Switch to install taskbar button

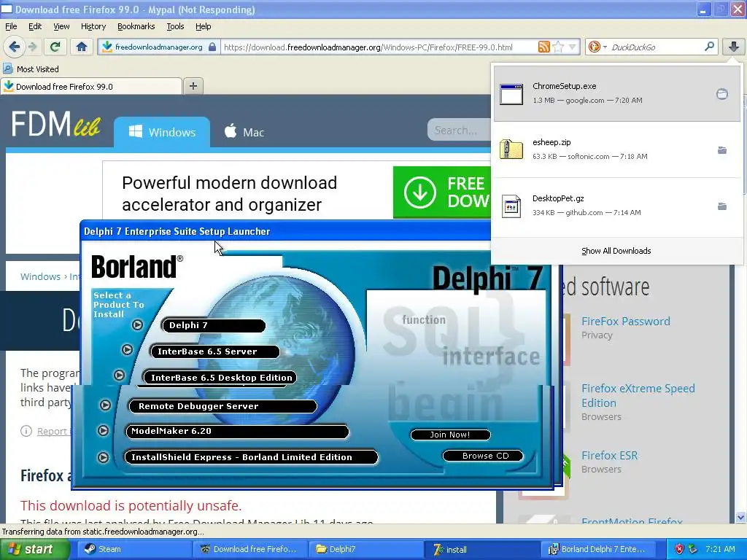point(481,549)
